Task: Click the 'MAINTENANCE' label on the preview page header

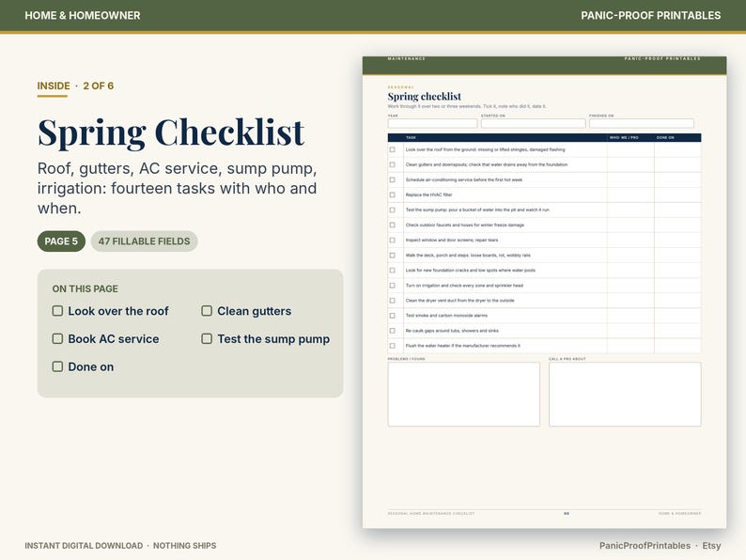Action: pyautogui.click(x=406, y=58)
